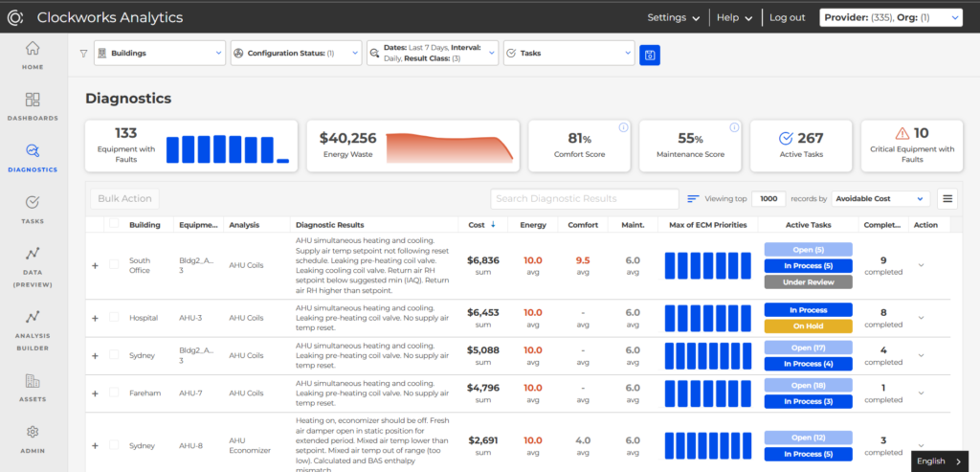Click the Comfort Score info icon
This screenshot has width=980, height=472.
click(x=623, y=127)
